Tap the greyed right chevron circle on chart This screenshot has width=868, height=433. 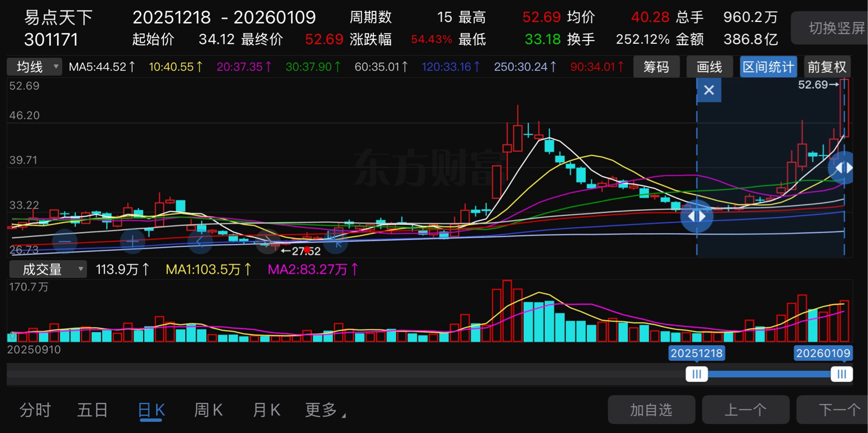tap(268, 242)
